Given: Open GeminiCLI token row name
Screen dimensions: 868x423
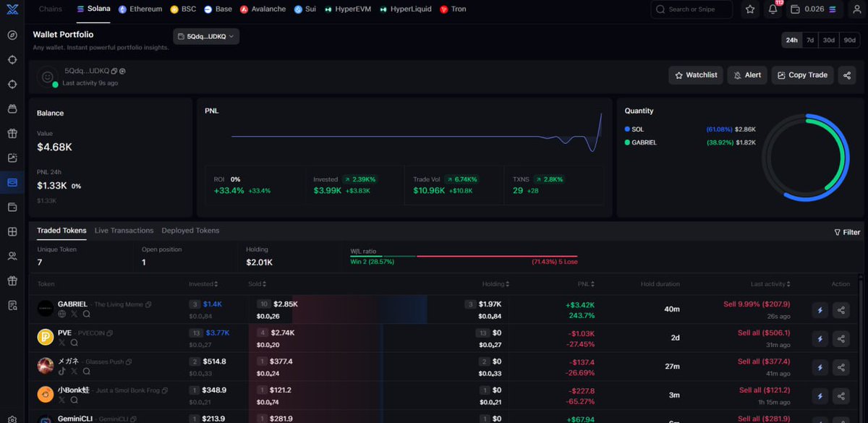Looking at the screenshot, I should 75,418.
